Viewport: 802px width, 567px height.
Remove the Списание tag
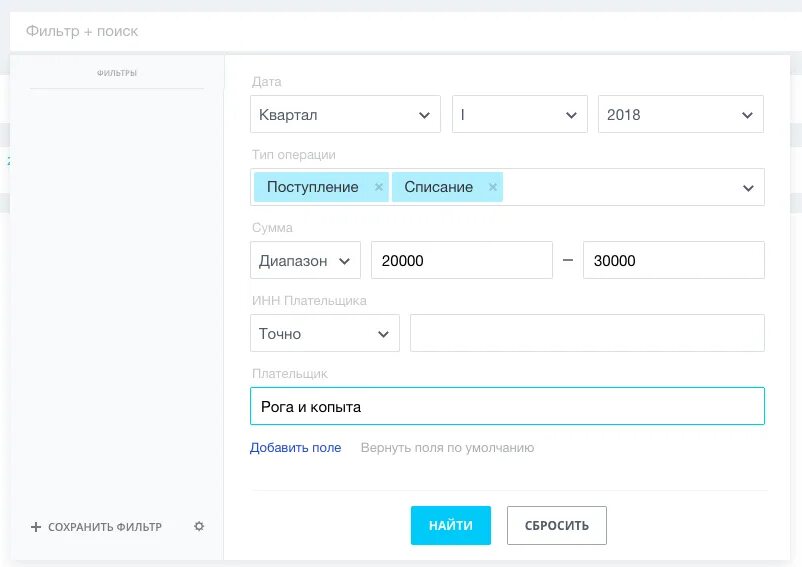(x=493, y=187)
